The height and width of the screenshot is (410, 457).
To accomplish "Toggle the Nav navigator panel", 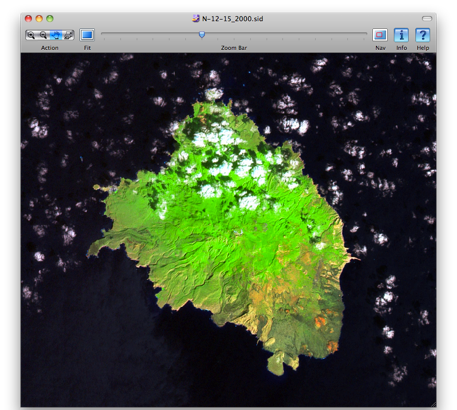I will coord(380,35).
